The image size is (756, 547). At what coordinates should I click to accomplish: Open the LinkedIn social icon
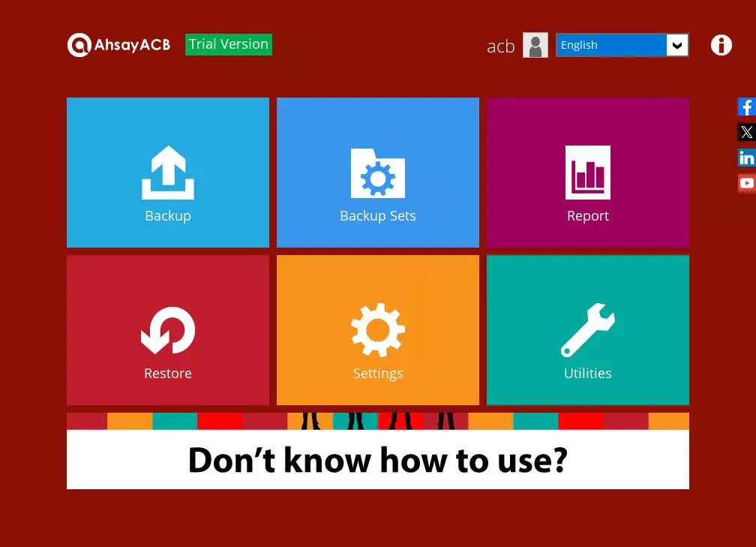(746, 158)
